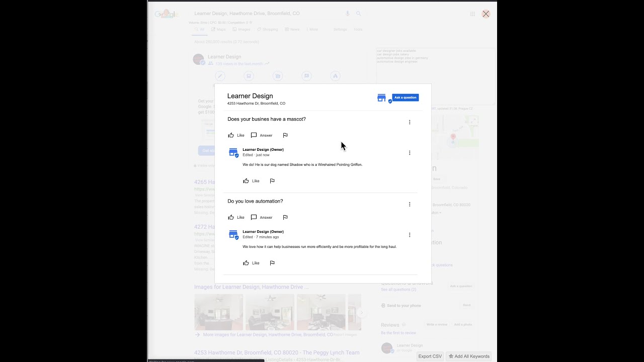Click the Write a review button
This screenshot has width=644, height=362.
point(437,325)
